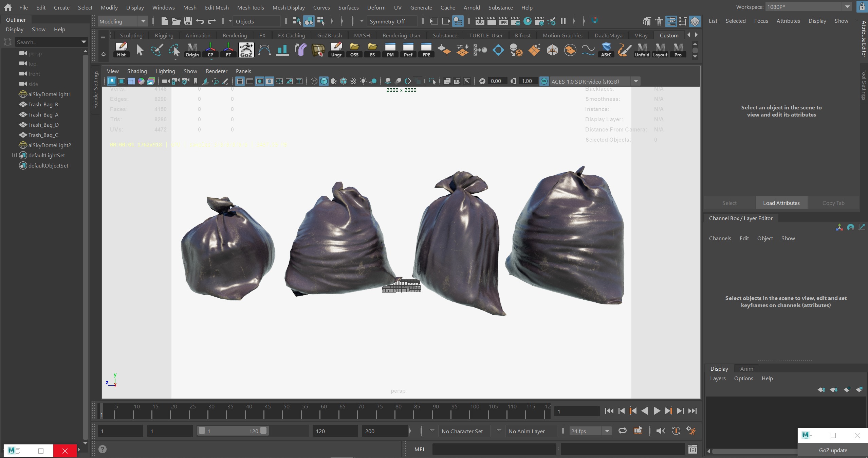Click the layer editor horizontal scrollbar

754,451
